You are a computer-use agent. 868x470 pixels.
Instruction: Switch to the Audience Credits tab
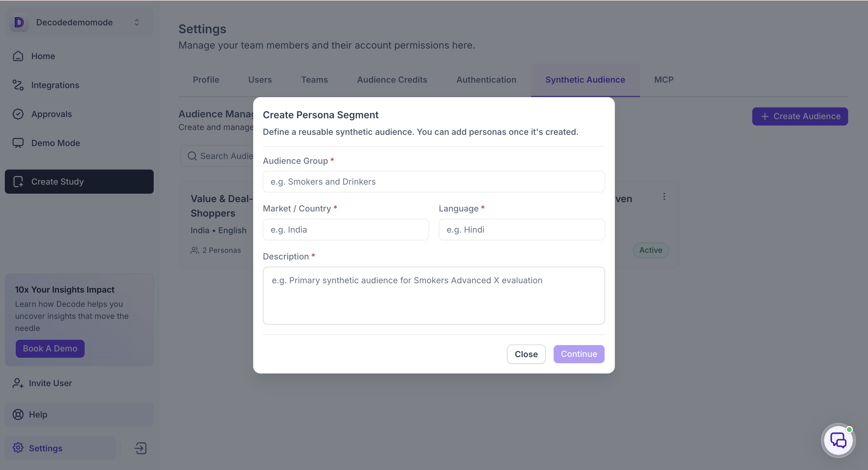(392, 80)
